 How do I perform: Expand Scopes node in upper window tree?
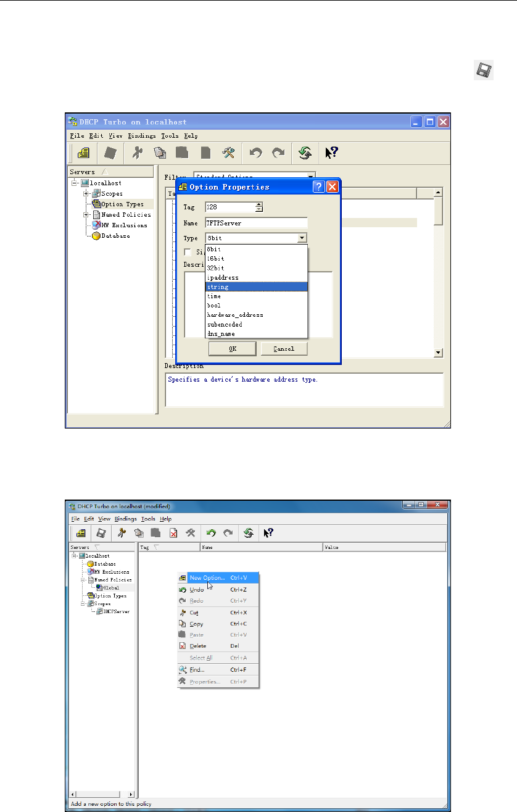click(86, 193)
